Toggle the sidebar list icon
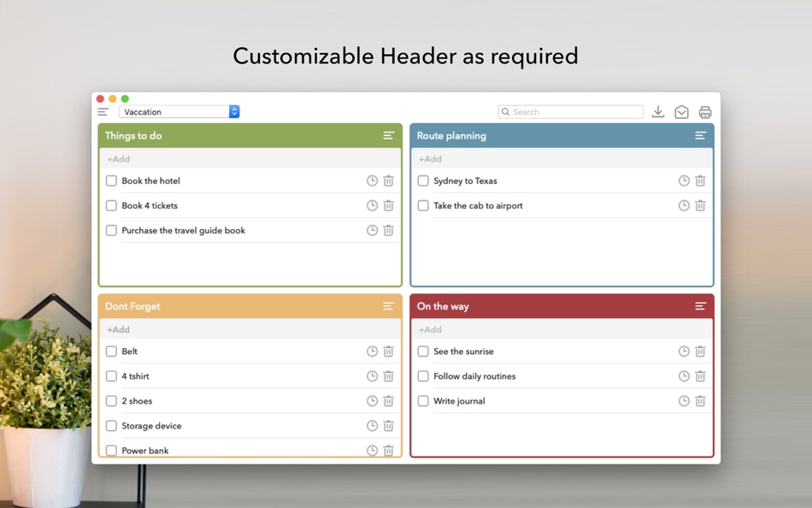Viewport: 812px width, 508px height. tap(103, 112)
